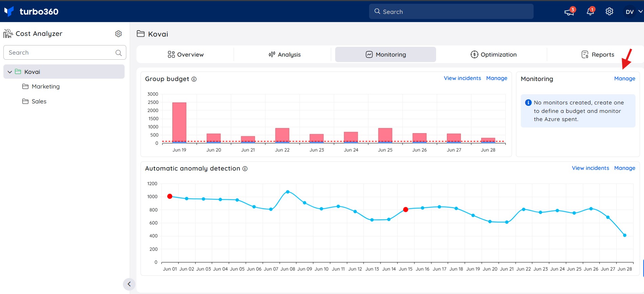This screenshot has height=294, width=644.
Task: Click the Jun 22 budget bar
Action: click(x=282, y=135)
